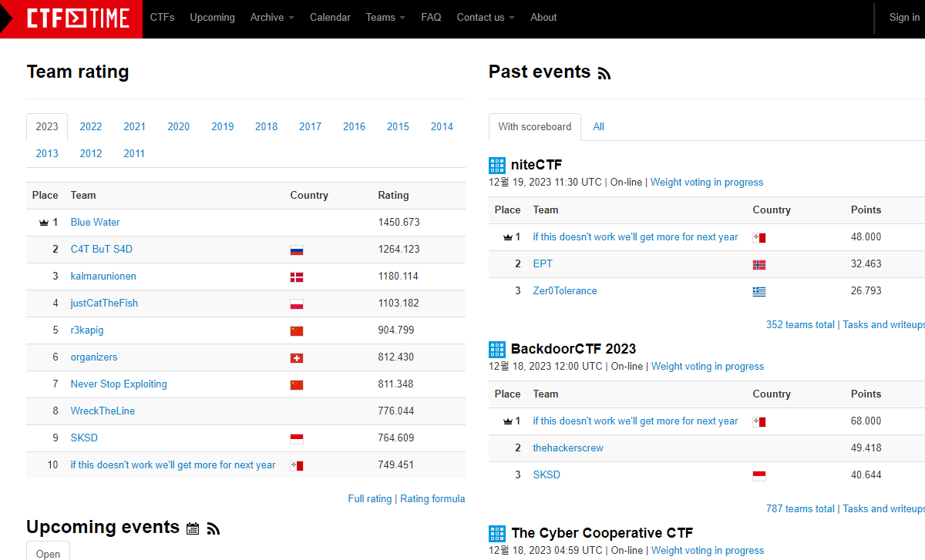Viewport: 925px width, 560px height.
Task: Select the 2020 rating tab
Action: click(179, 126)
